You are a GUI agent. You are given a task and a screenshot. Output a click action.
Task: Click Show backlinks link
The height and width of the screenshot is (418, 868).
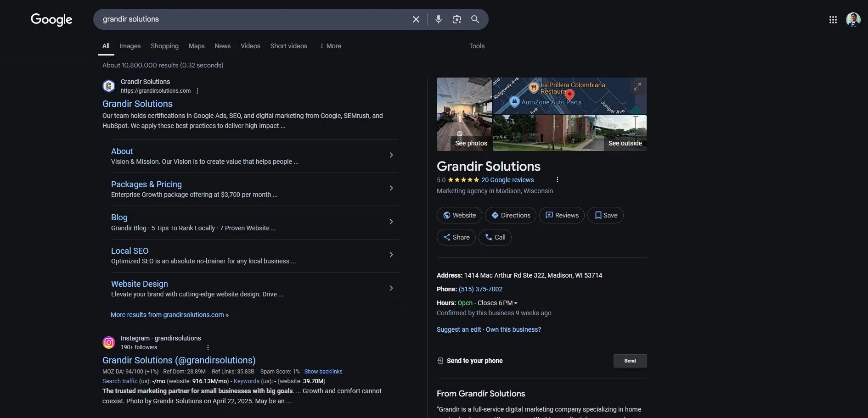pos(323,372)
